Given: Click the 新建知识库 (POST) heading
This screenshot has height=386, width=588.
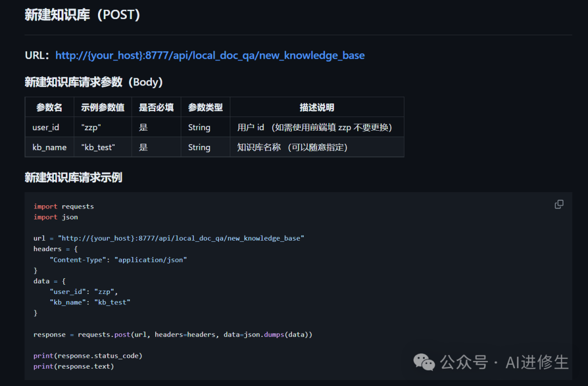Looking at the screenshot, I should point(83,15).
